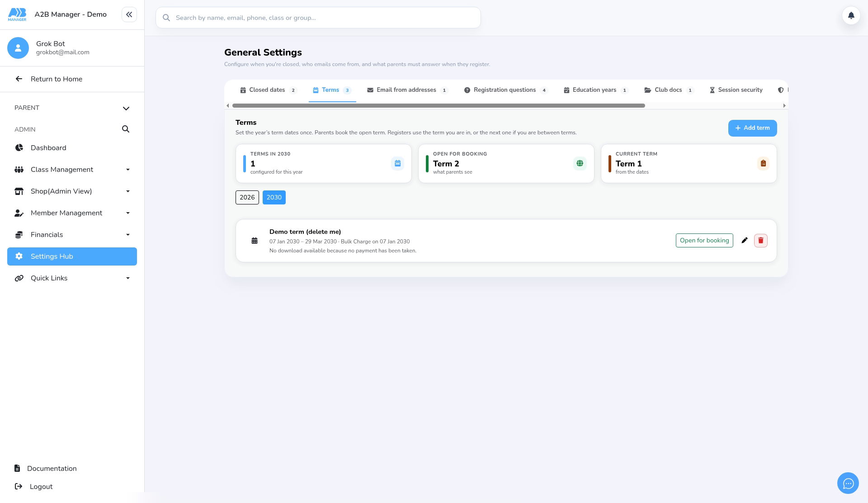
Task: Click Return to Home link
Action: click(57, 79)
